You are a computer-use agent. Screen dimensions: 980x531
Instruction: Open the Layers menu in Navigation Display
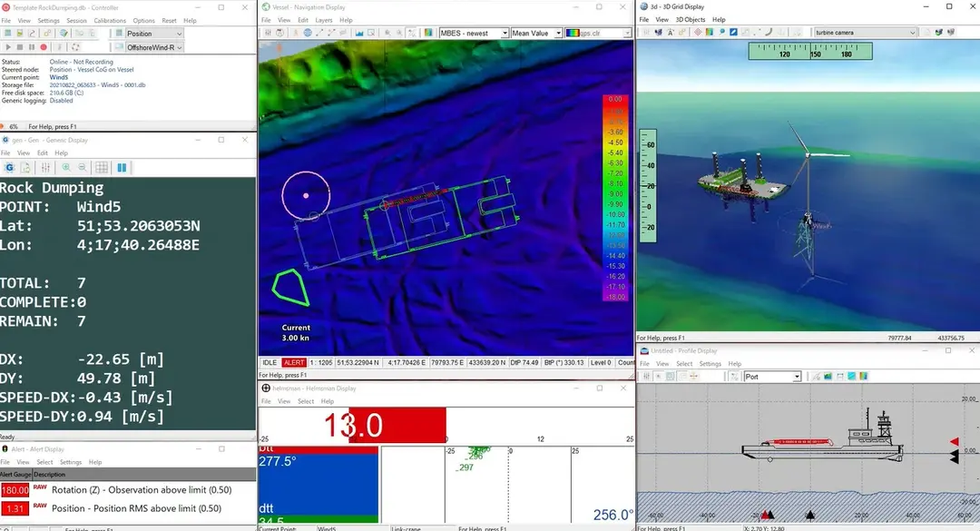tap(324, 20)
